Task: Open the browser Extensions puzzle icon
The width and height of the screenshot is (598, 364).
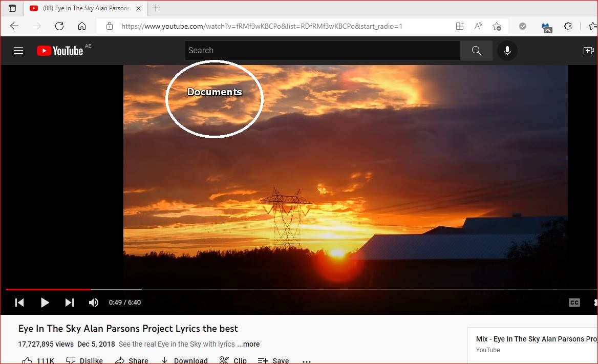Action: [x=568, y=26]
